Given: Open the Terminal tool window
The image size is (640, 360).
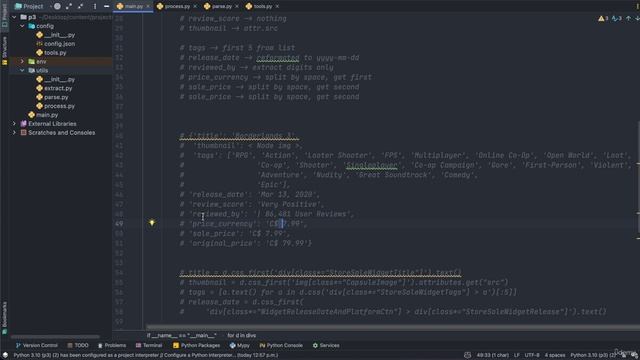Looking at the screenshot, I should [x=149, y=345].
